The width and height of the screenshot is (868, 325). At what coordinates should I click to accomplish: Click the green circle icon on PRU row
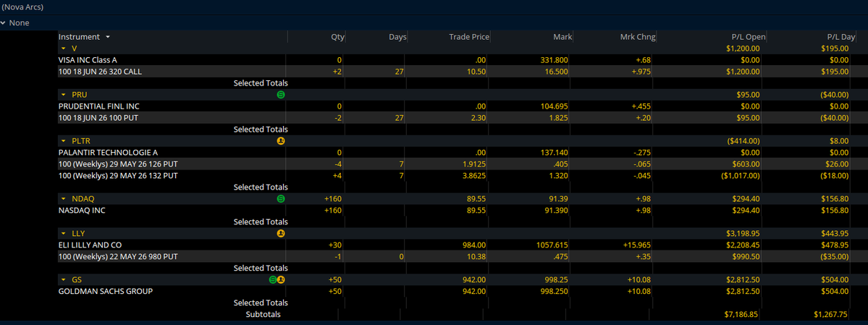(281, 95)
